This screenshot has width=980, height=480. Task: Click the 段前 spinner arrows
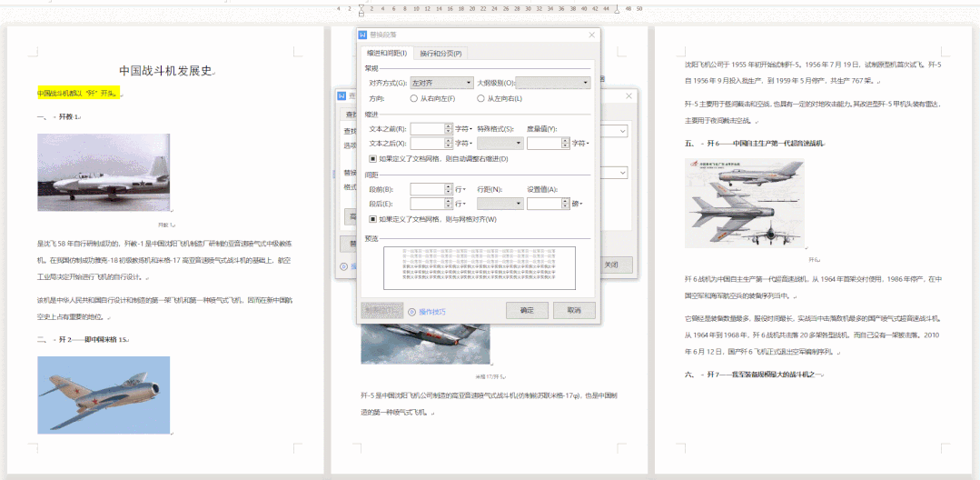click(448, 188)
